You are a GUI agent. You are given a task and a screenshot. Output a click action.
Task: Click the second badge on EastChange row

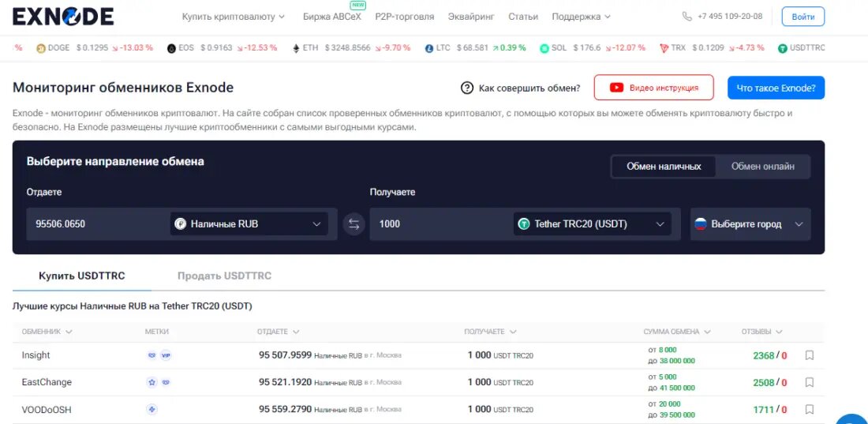click(x=166, y=382)
